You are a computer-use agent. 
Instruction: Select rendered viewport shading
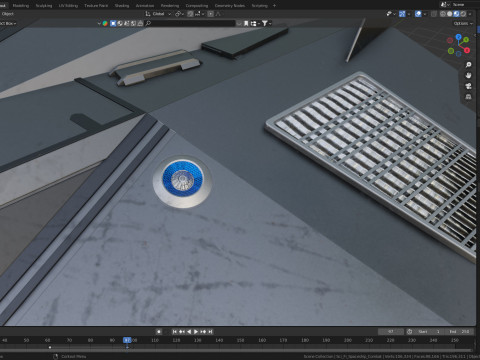coord(463,14)
